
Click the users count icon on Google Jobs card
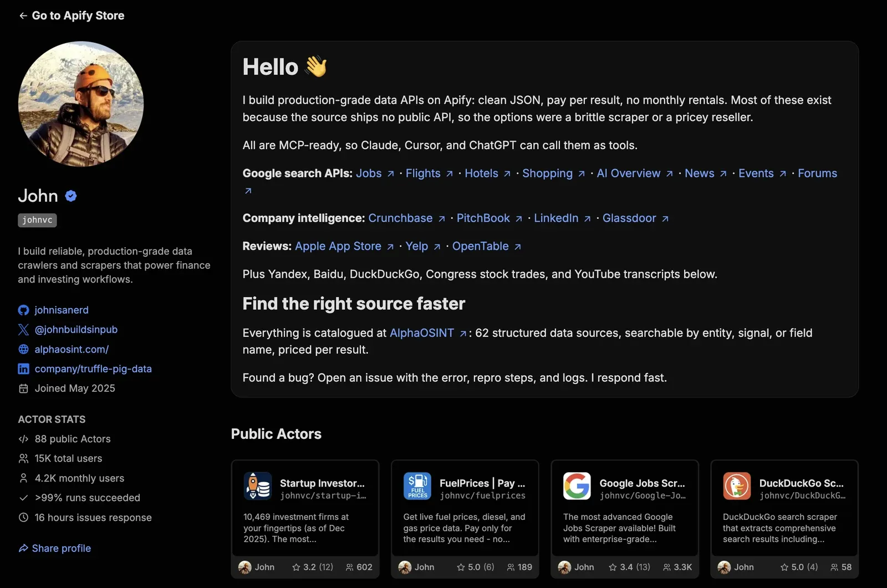(x=667, y=567)
